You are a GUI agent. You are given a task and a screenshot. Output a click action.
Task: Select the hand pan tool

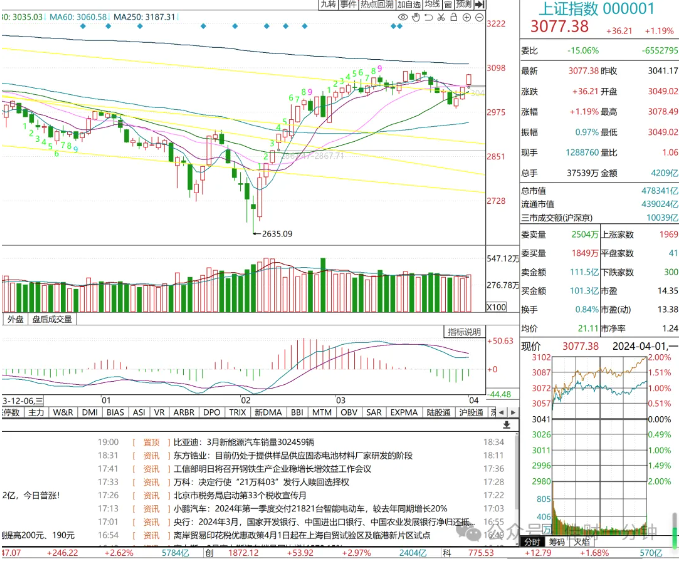[x=416, y=17]
